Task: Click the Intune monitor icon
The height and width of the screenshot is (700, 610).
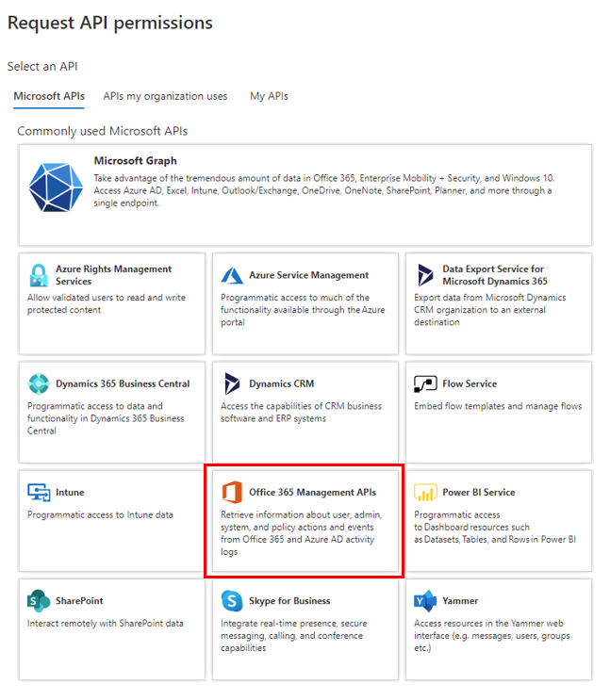Action: 39,493
